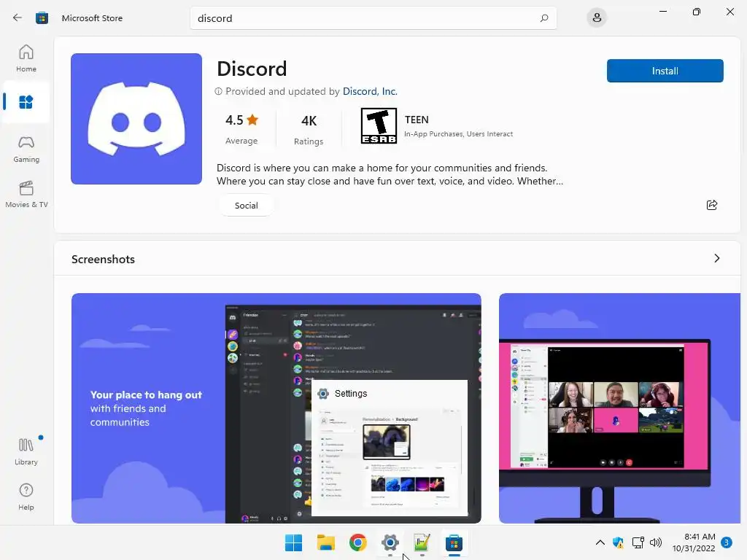
Task: Click In-App Purchases, Users Interact text
Action: (x=458, y=134)
